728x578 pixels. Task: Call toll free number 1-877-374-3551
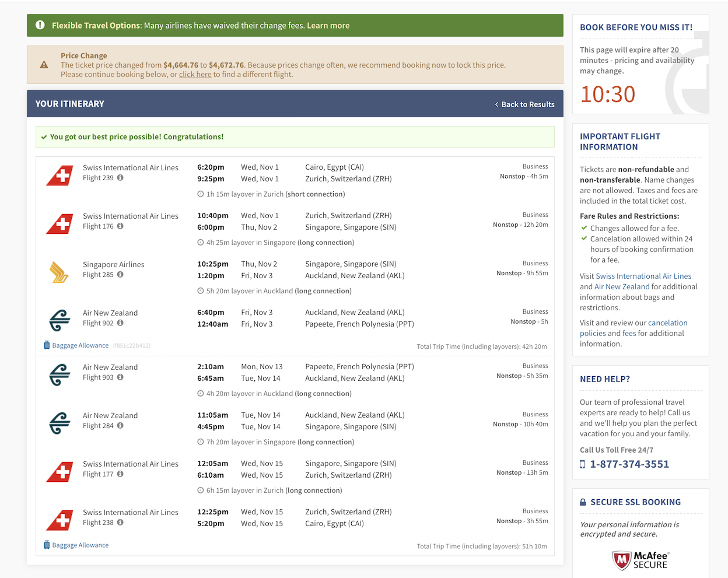[x=629, y=464]
